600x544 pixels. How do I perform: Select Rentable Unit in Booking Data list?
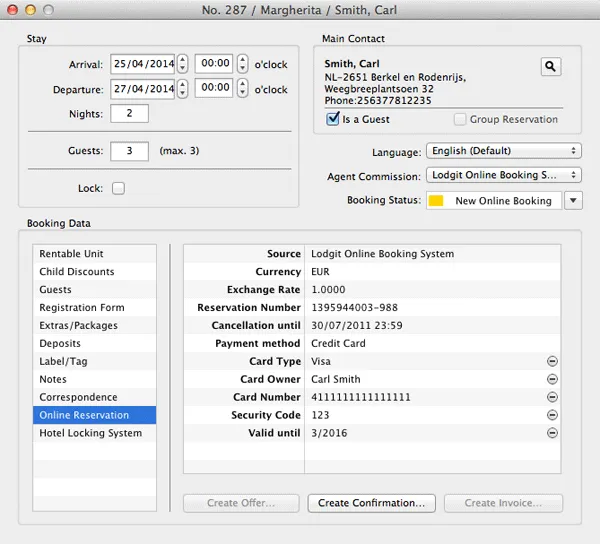(95, 254)
